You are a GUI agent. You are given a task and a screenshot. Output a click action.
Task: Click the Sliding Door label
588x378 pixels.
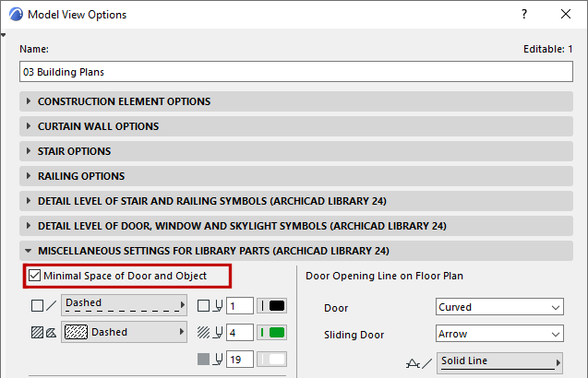pyautogui.click(x=354, y=335)
